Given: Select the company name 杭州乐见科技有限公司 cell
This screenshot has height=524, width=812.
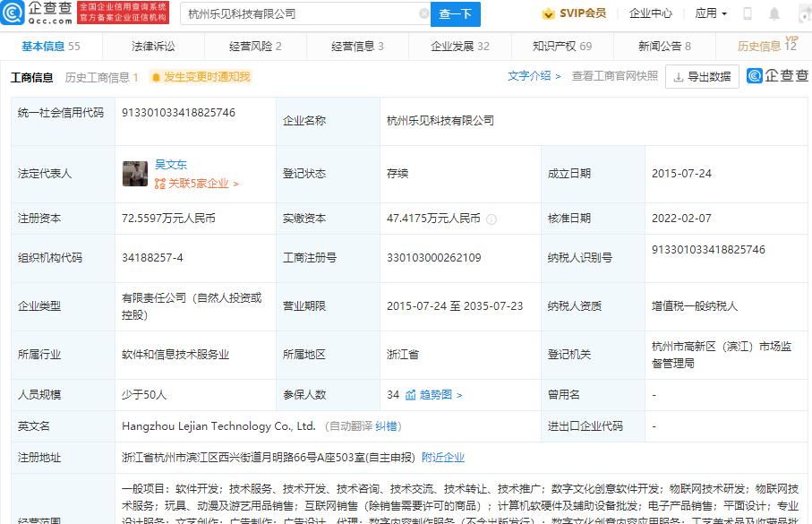Looking at the screenshot, I should tap(440, 121).
